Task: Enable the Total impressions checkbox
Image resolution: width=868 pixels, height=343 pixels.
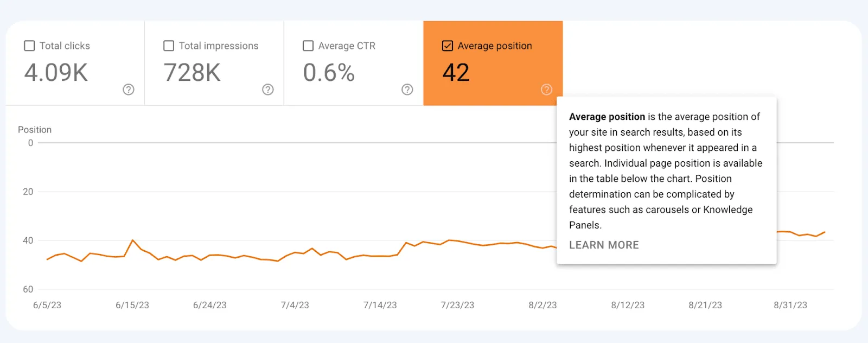Action: point(169,46)
